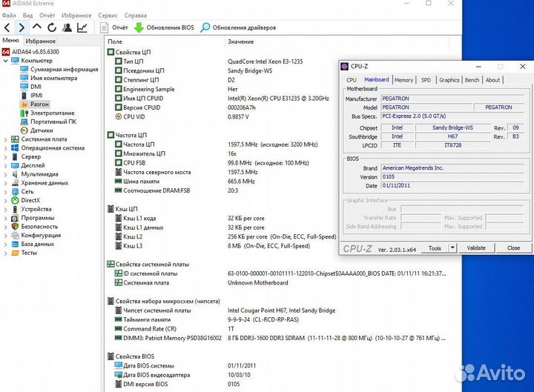Viewport: 534px width, 392px height.
Task: Go back with the left arrow toolbar icon
Action: [7, 27]
